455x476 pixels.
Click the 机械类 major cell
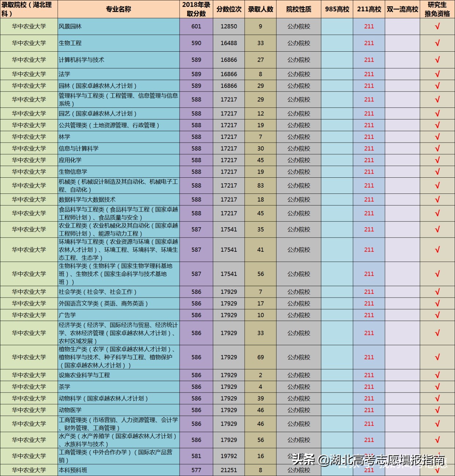click(x=118, y=186)
